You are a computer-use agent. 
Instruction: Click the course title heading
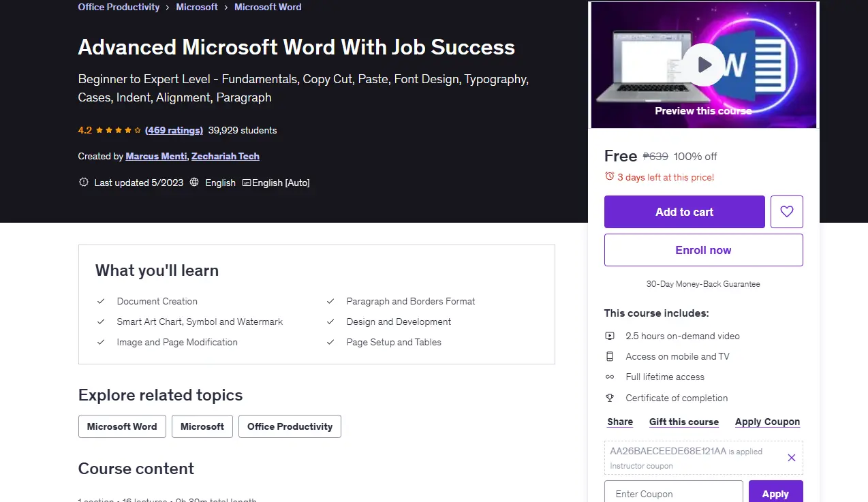pyautogui.click(x=296, y=46)
